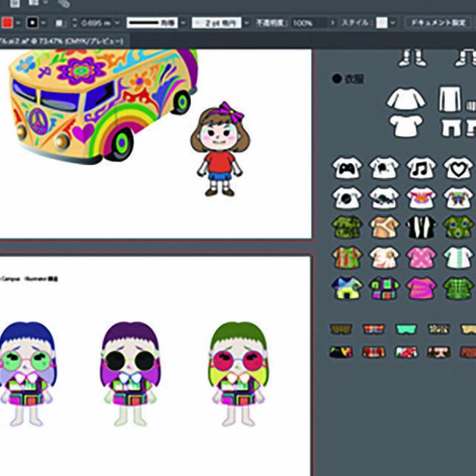
Task: Open the stroke color dropdown arrow
Action: coord(44,23)
